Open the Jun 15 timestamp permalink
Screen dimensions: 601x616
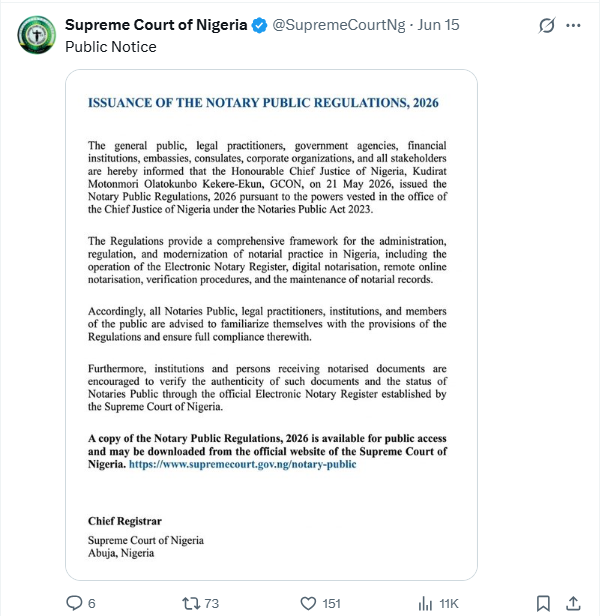click(438, 25)
